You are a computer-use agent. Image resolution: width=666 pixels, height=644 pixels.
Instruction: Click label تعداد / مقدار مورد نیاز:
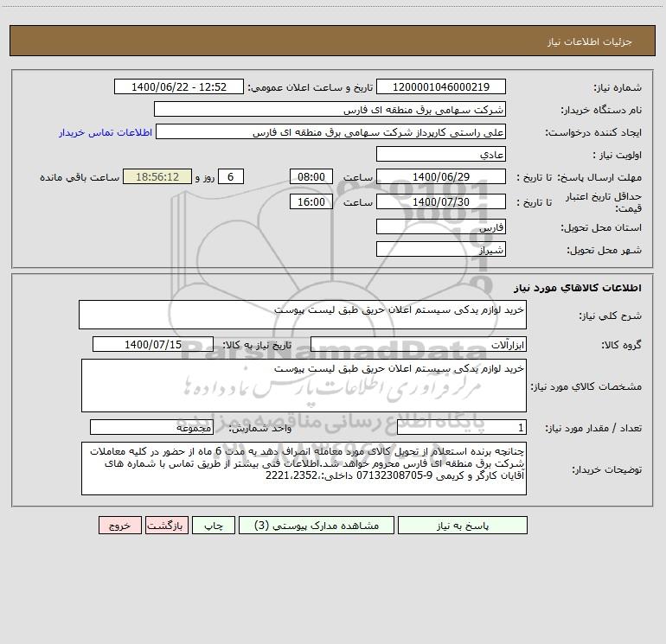pos(593,429)
